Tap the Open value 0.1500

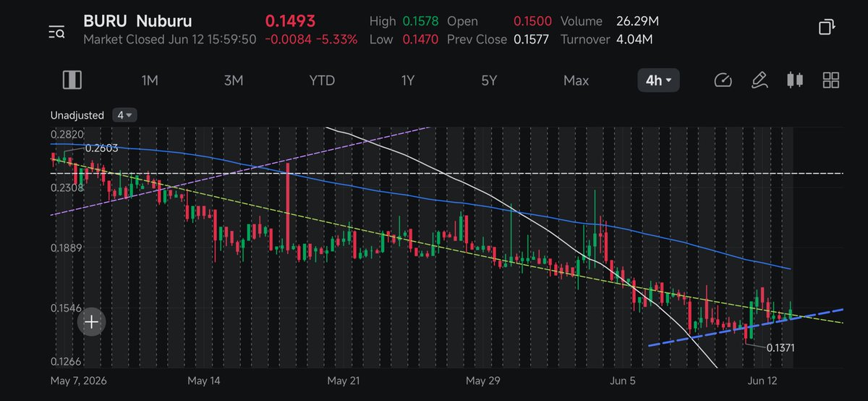click(531, 22)
